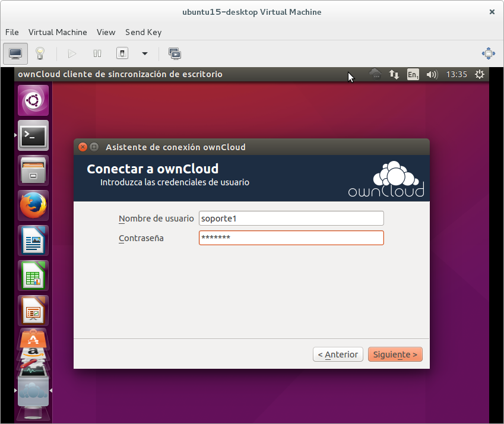Launch the Terminal from the dock
The image size is (504, 424).
click(33, 135)
